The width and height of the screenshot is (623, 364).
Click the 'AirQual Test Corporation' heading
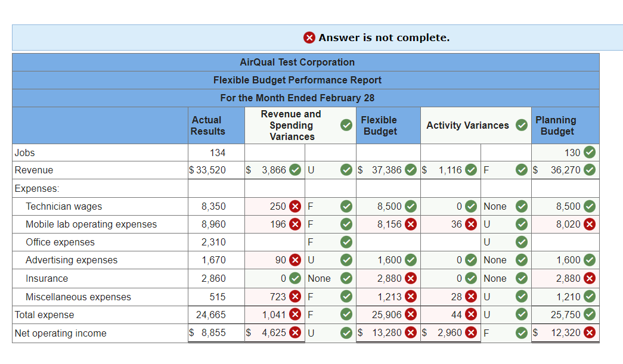point(297,63)
